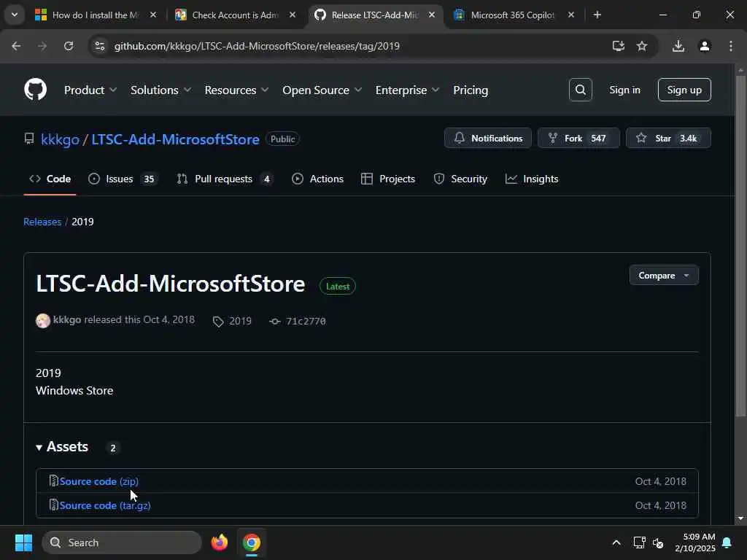Image resolution: width=747 pixels, height=560 pixels.
Task: Open the Windows Start menu
Action: 23,542
